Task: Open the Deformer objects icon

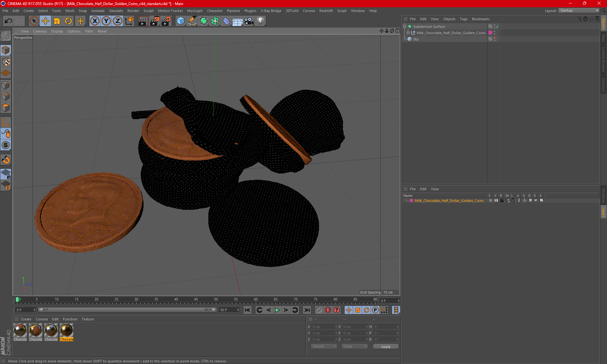Action: pyautogui.click(x=226, y=21)
